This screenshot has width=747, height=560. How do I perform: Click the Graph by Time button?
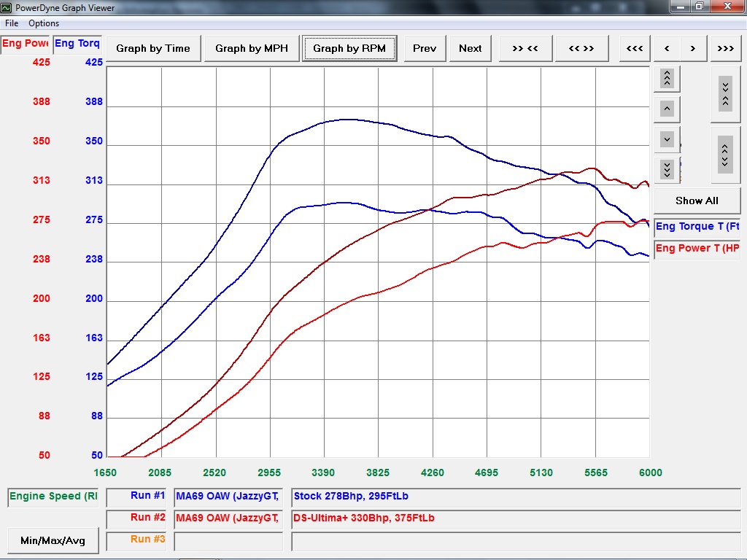(x=153, y=48)
